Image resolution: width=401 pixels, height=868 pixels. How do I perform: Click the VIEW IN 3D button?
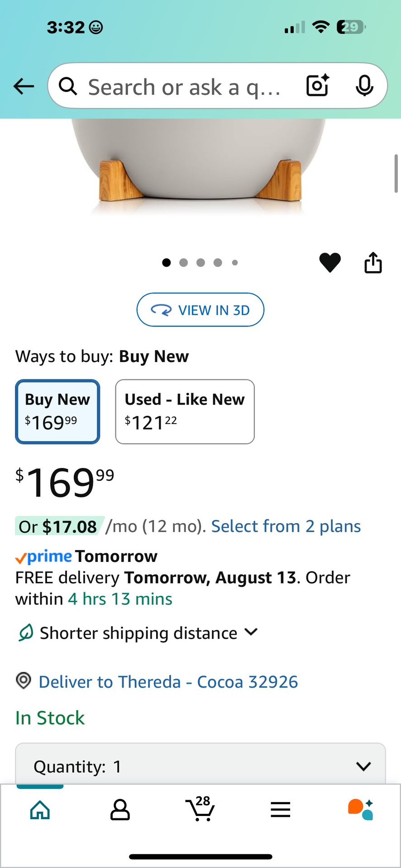200,310
